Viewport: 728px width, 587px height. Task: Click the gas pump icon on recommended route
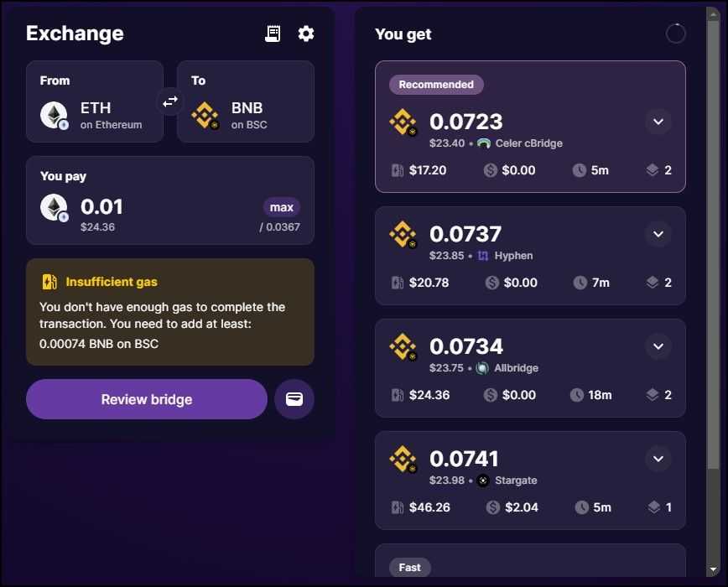coord(397,170)
